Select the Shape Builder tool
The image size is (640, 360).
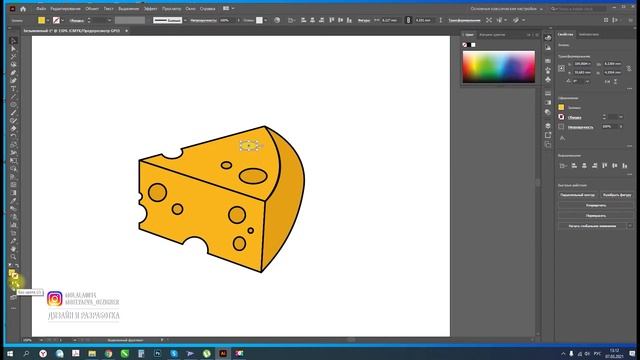[13, 169]
